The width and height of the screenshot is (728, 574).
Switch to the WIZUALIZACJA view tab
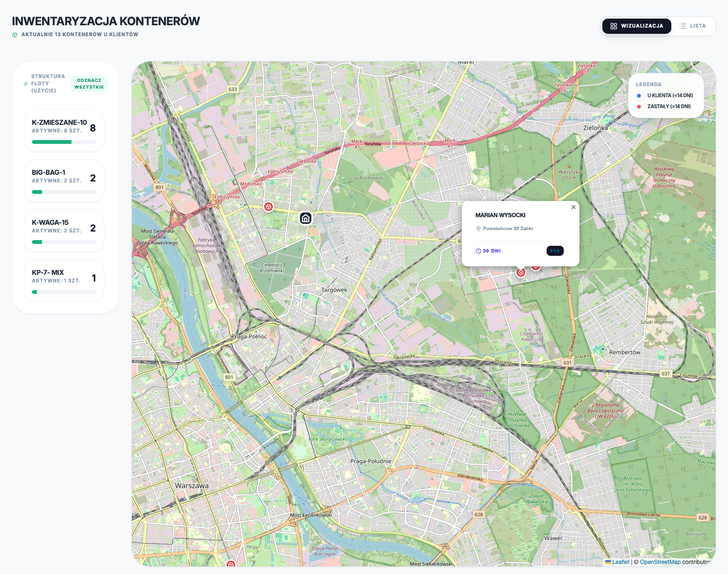[637, 26]
